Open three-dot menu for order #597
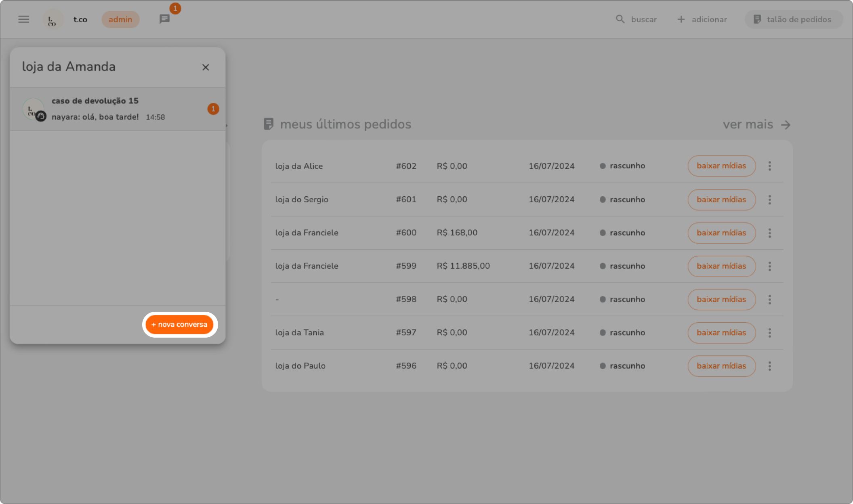The width and height of the screenshot is (853, 504). tap(769, 333)
